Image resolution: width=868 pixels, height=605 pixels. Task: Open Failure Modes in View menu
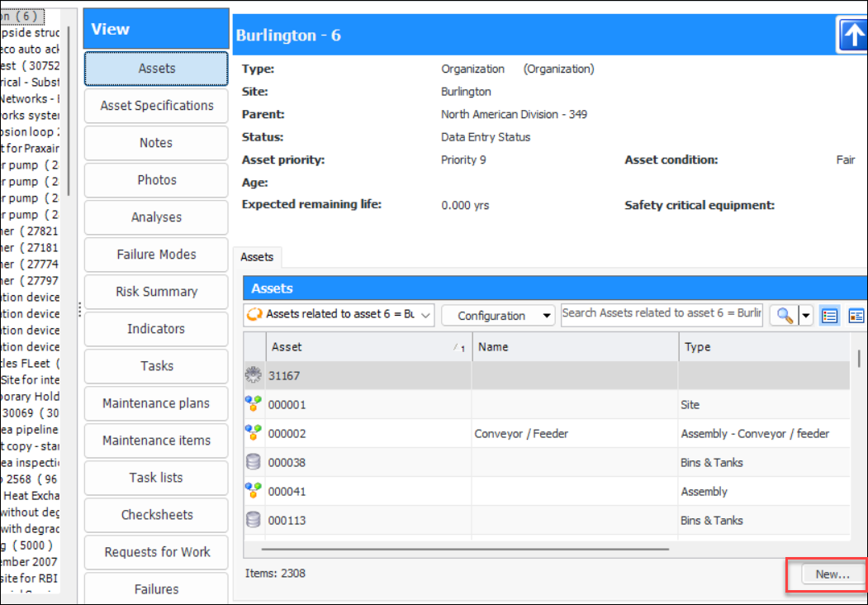[x=156, y=255]
